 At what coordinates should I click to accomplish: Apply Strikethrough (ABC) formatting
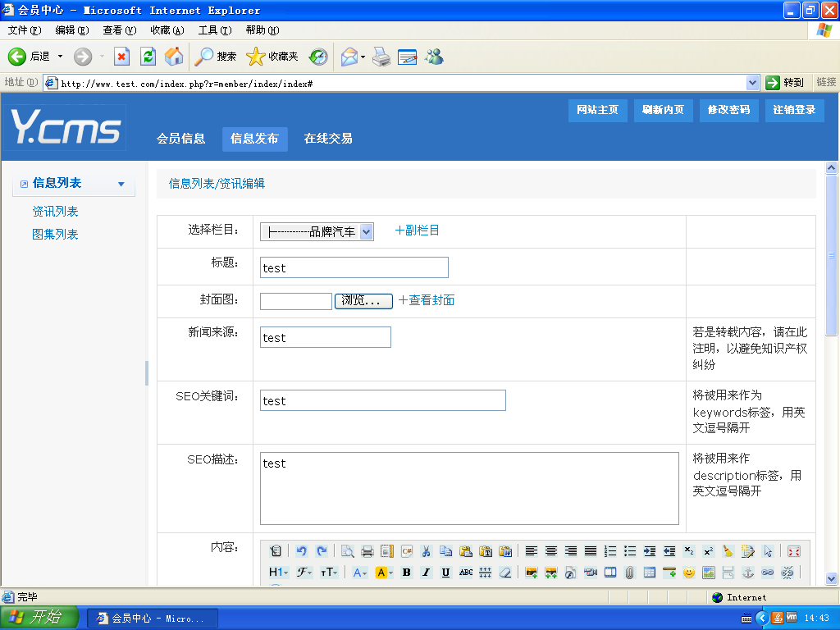point(466,572)
